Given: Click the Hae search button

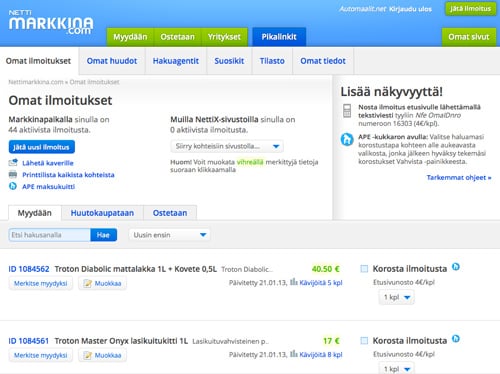Looking at the screenshot, I should coord(103,235).
